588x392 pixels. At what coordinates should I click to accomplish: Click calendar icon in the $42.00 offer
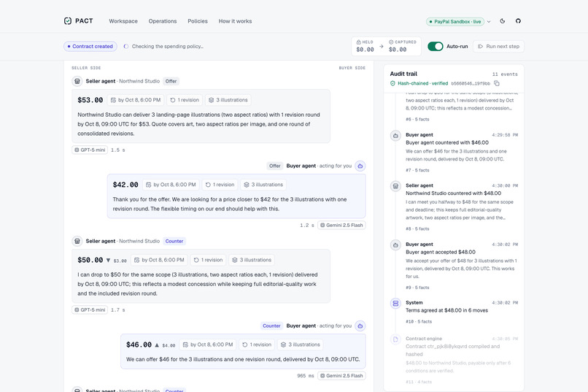tap(149, 185)
